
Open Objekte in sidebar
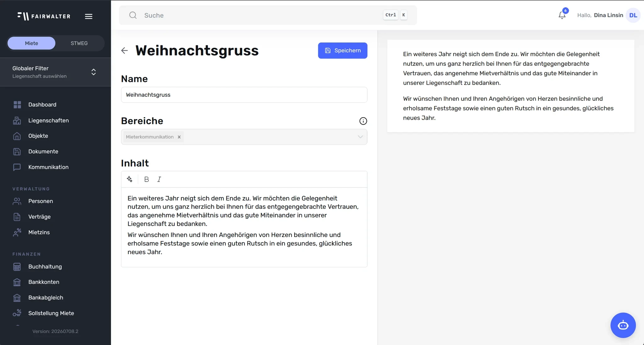(x=38, y=136)
